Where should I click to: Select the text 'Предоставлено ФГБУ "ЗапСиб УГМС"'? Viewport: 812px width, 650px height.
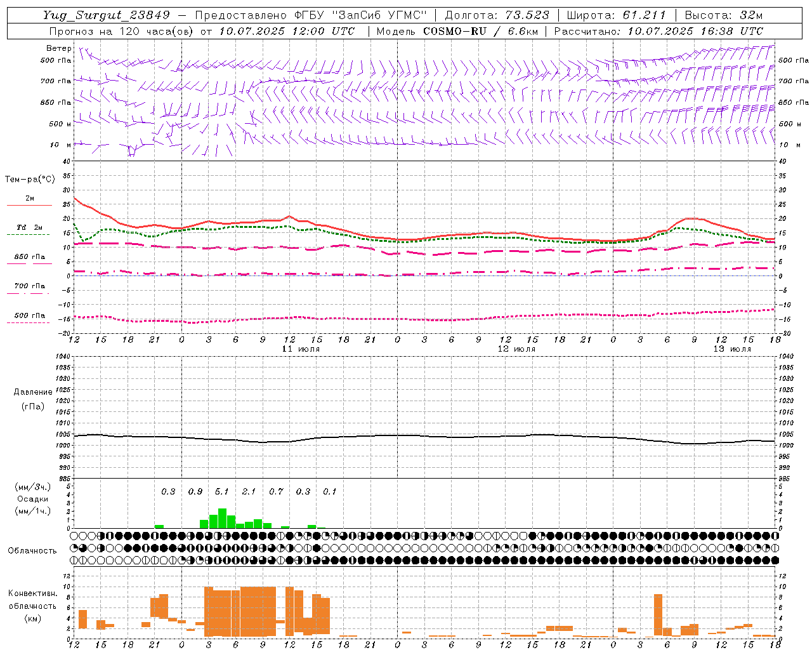coord(311,15)
